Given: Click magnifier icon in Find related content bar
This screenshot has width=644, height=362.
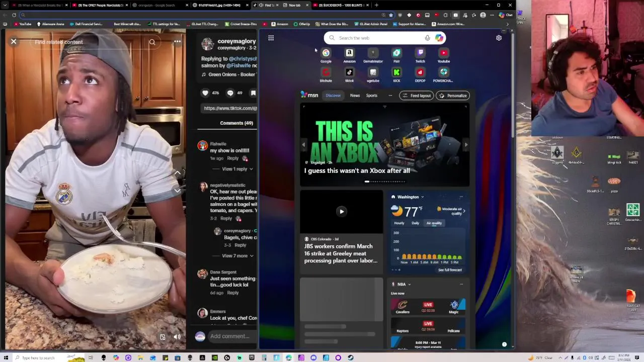Looking at the screenshot, I should point(152,42).
